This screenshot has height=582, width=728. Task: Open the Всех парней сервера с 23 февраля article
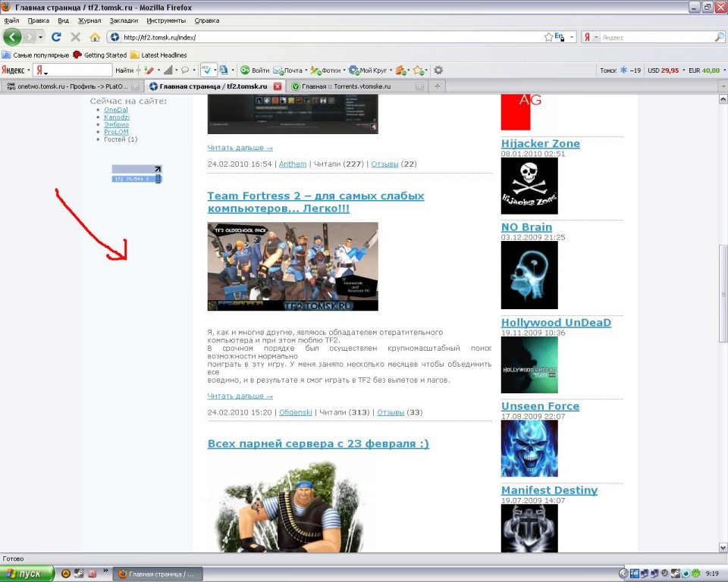(x=318, y=443)
